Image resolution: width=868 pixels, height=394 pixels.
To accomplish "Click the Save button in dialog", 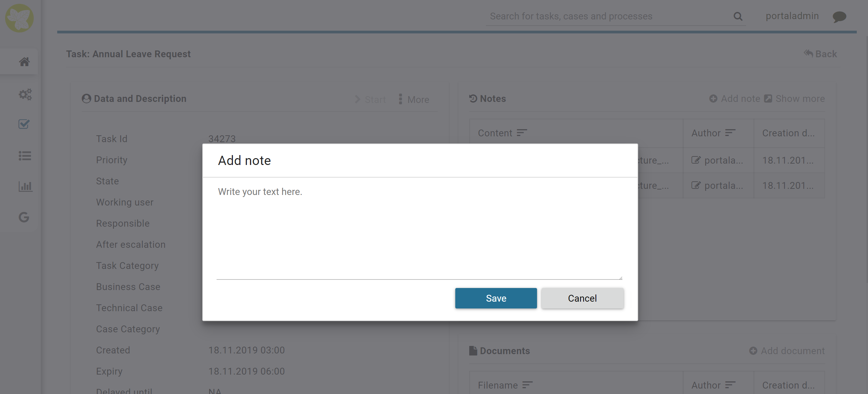I will tap(496, 298).
